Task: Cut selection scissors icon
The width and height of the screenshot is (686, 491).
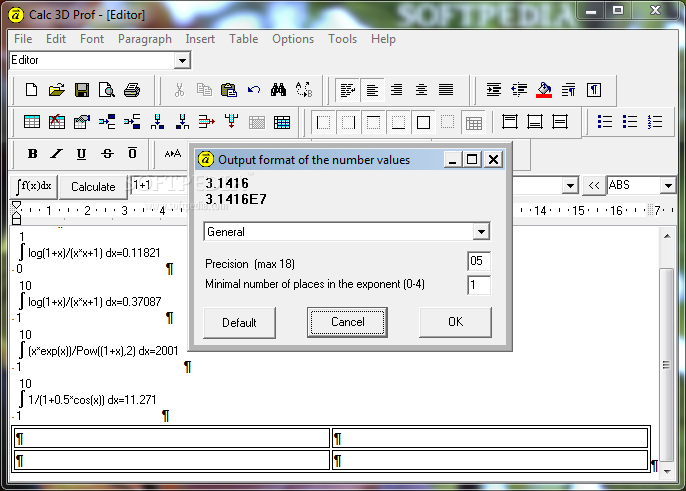Action: 179,90
